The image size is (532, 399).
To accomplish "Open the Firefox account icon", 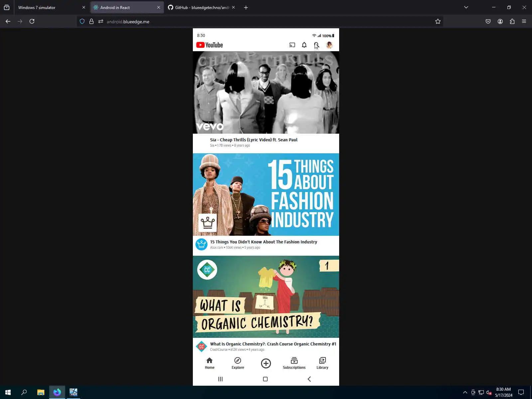I will (x=500, y=21).
